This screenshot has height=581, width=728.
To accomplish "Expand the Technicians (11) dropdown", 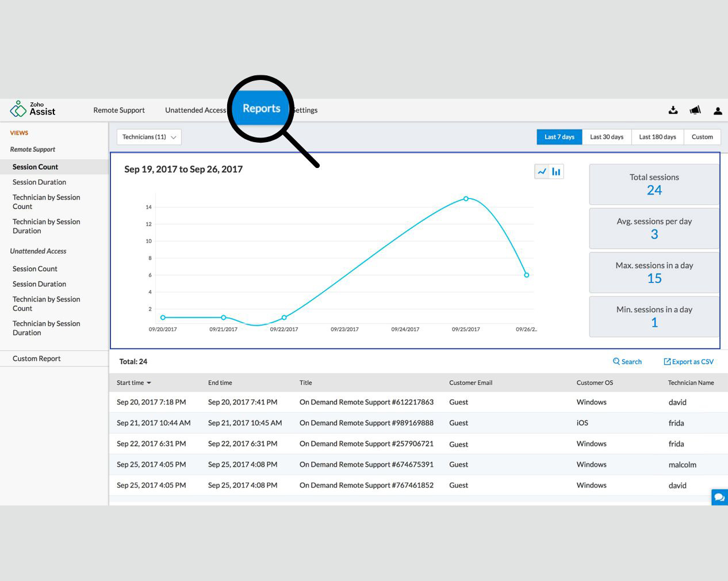I will [149, 137].
